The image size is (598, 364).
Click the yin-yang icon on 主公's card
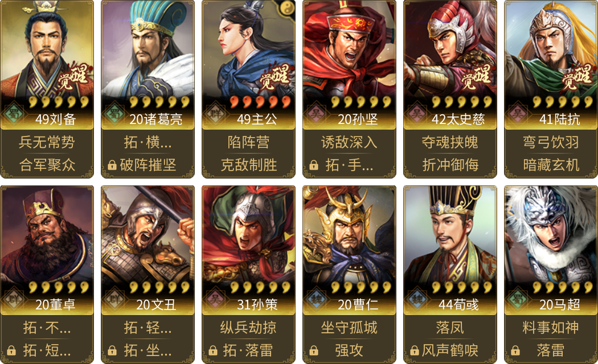[x=286, y=7]
